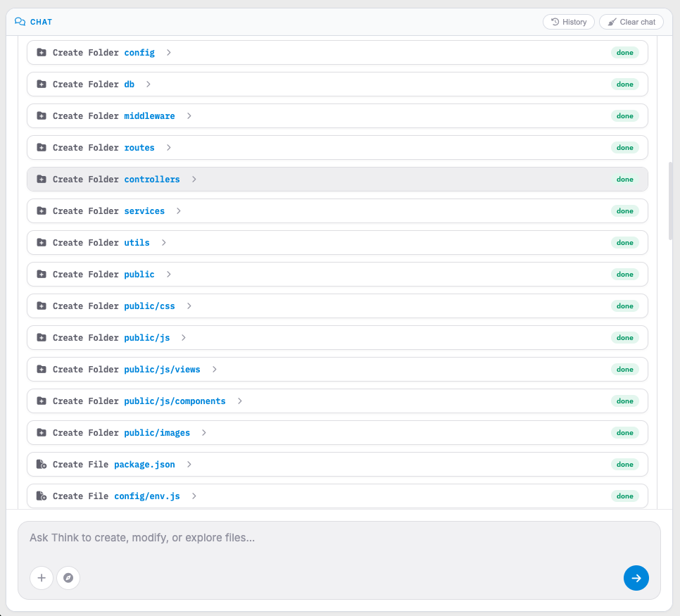
Task: Click folder icon on public/js/views row
Action: pos(42,369)
